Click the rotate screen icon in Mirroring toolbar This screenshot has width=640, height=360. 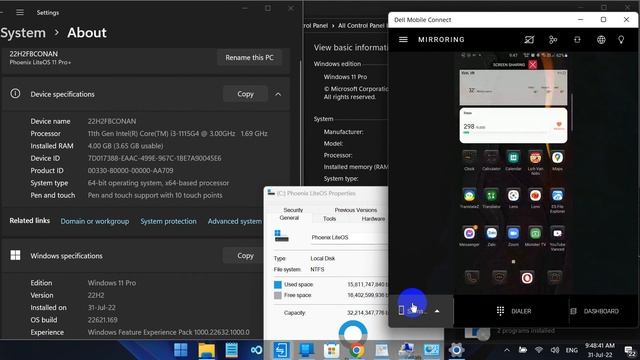coord(577,40)
